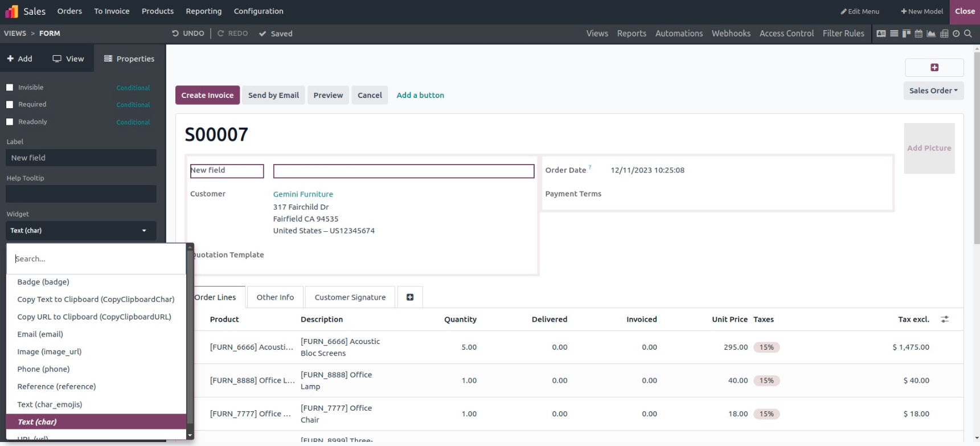
Task: Check the Readonly checkbox
Action: click(x=10, y=122)
